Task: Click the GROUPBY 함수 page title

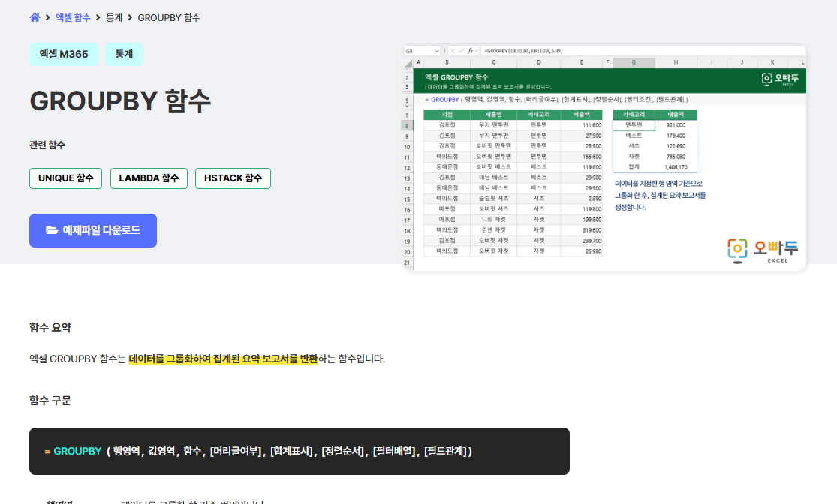Action: coord(120,100)
